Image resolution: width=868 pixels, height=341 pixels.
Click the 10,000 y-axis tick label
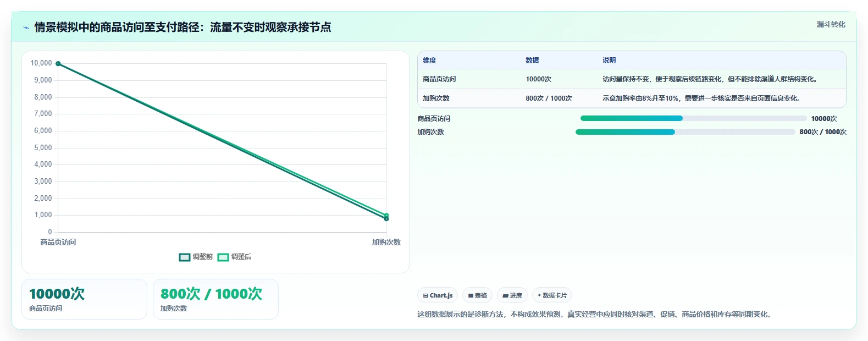point(41,63)
